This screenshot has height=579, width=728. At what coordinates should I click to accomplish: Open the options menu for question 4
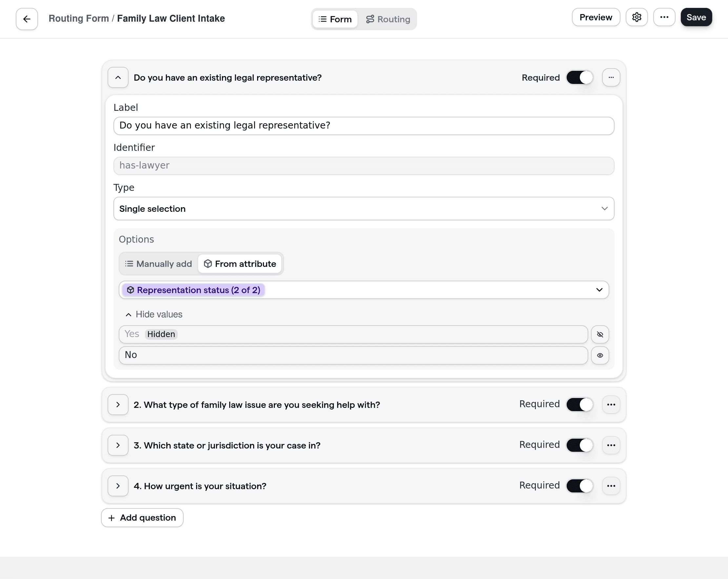click(611, 486)
